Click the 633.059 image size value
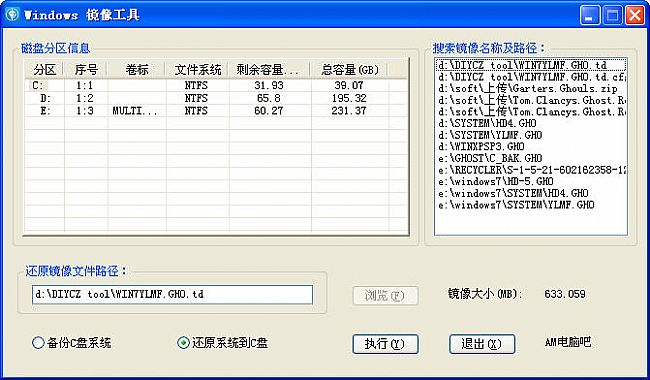This screenshot has height=380, width=650. coord(565,294)
